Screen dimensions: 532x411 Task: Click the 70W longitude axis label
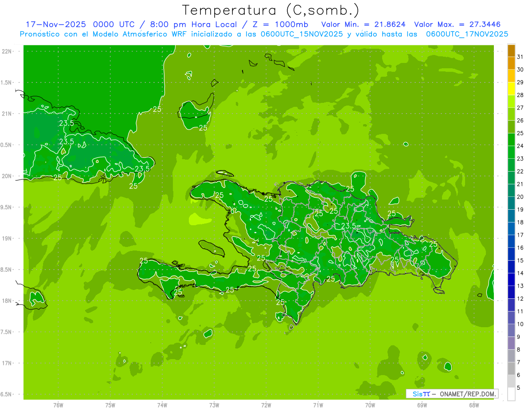pos(370,405)
